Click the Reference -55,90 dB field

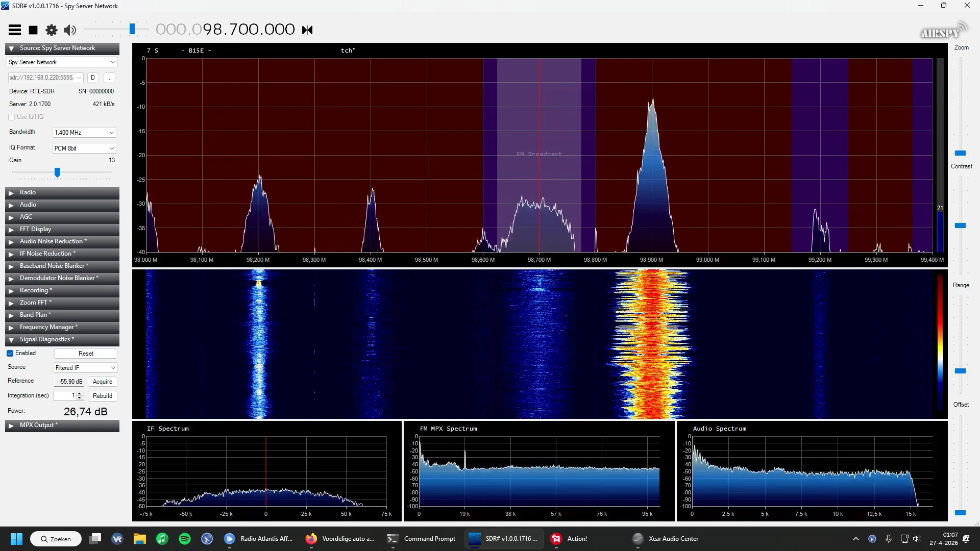pyautogui.click(x=70, y=382)
